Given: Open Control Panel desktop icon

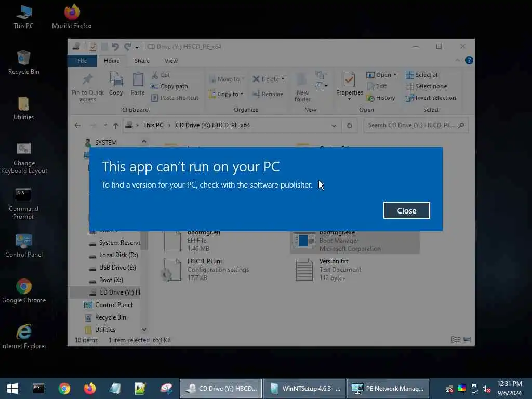Looking at the screenshot, I should 23,246.
